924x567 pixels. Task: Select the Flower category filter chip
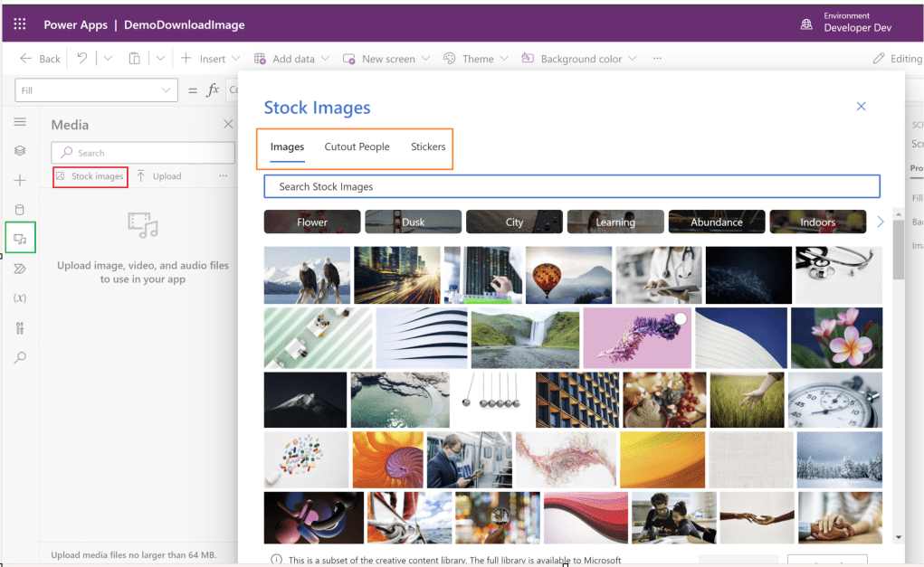tap(311, 222)
